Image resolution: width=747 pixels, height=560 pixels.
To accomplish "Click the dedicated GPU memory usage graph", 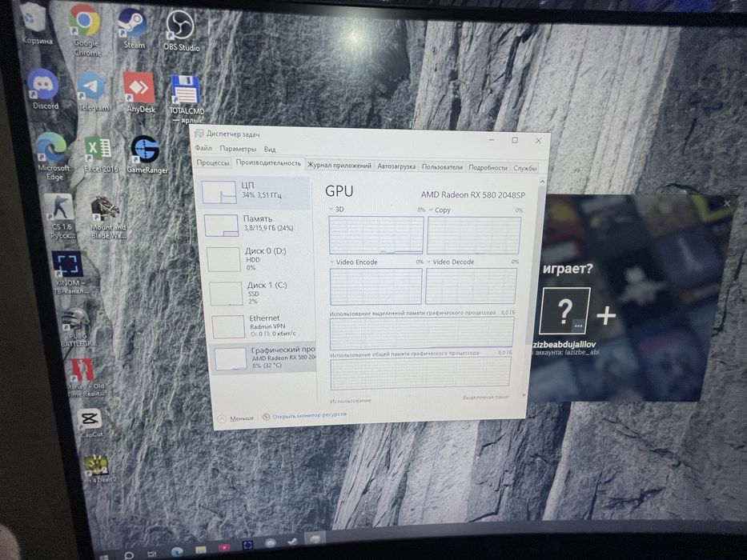I will pos(422,332).
